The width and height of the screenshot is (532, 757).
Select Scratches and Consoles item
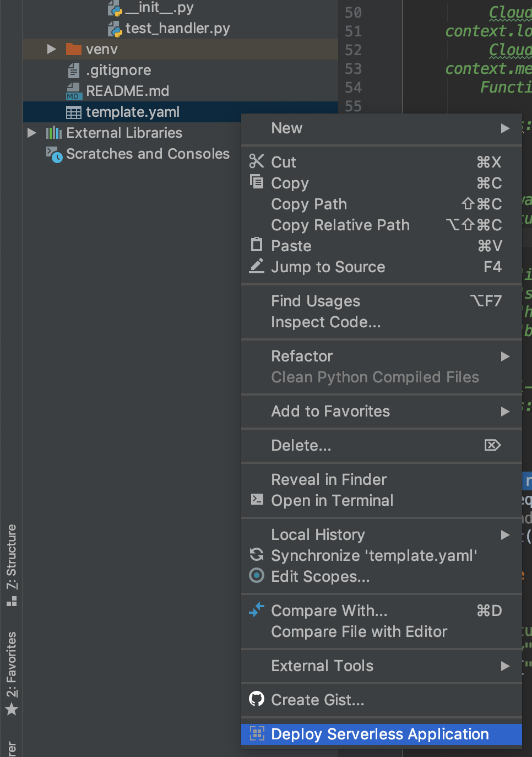[x=148, y=154]
